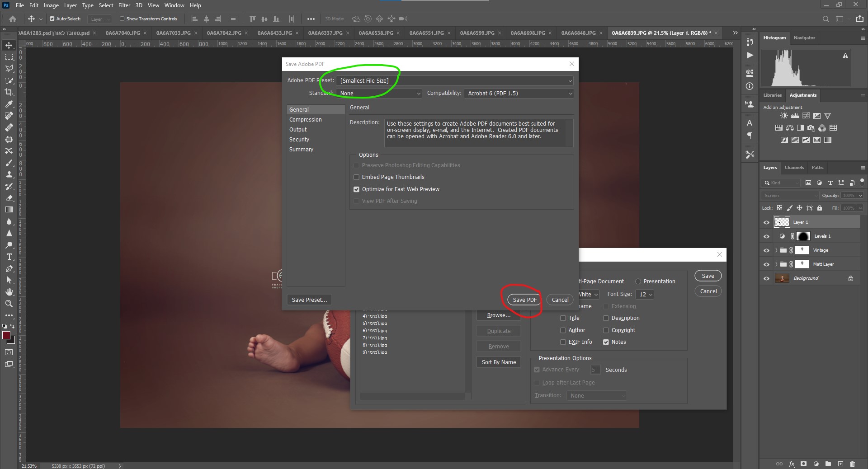Viewport: 868px width, 469px height.
Task: Select the Zoom tool in the toolbox
Action: [9, 304]
